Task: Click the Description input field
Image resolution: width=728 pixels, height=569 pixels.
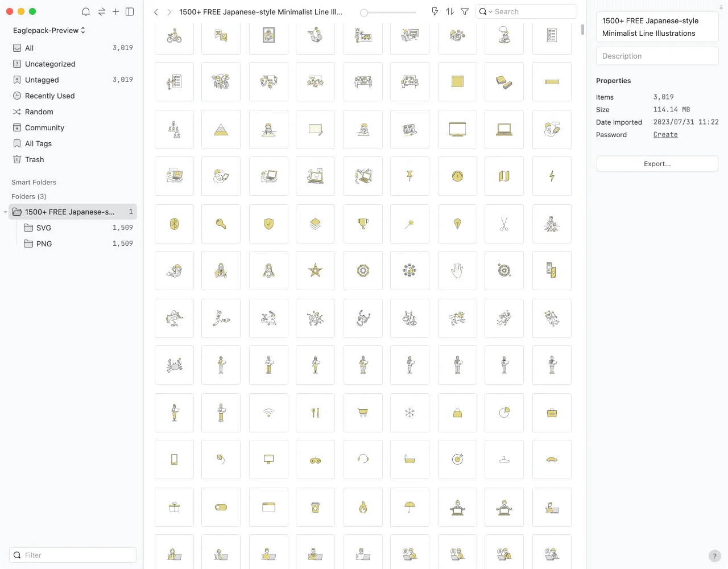Action: 657,56
